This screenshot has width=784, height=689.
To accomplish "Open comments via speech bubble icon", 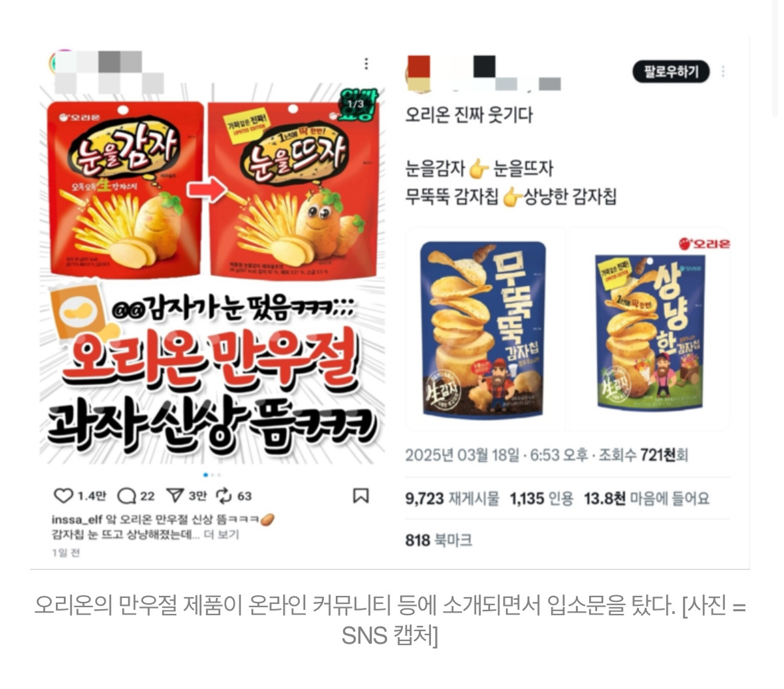I will click(x=126, y=496).
